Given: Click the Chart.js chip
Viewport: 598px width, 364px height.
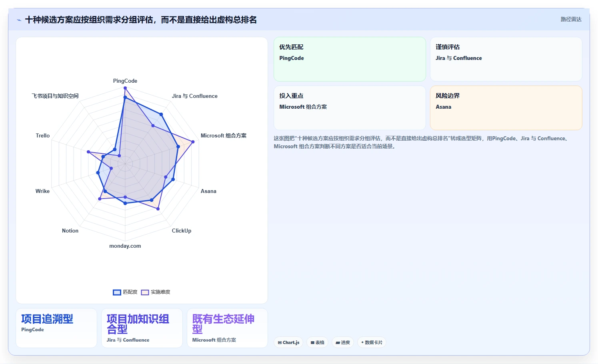Looking at the screenshot, I should coord(289,342).
